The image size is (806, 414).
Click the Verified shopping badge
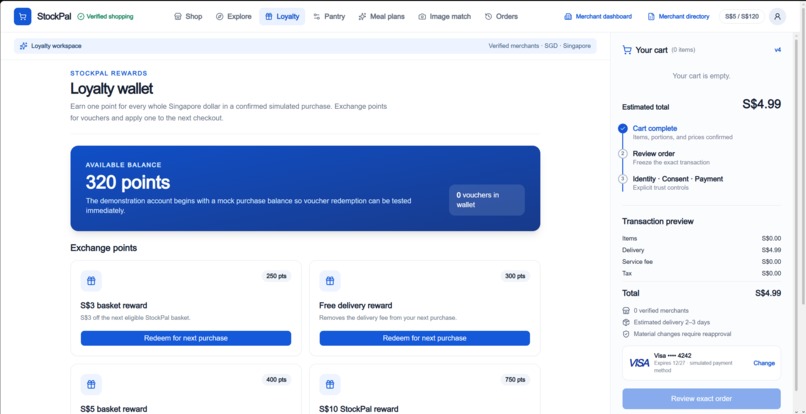[x=105, y=16]
